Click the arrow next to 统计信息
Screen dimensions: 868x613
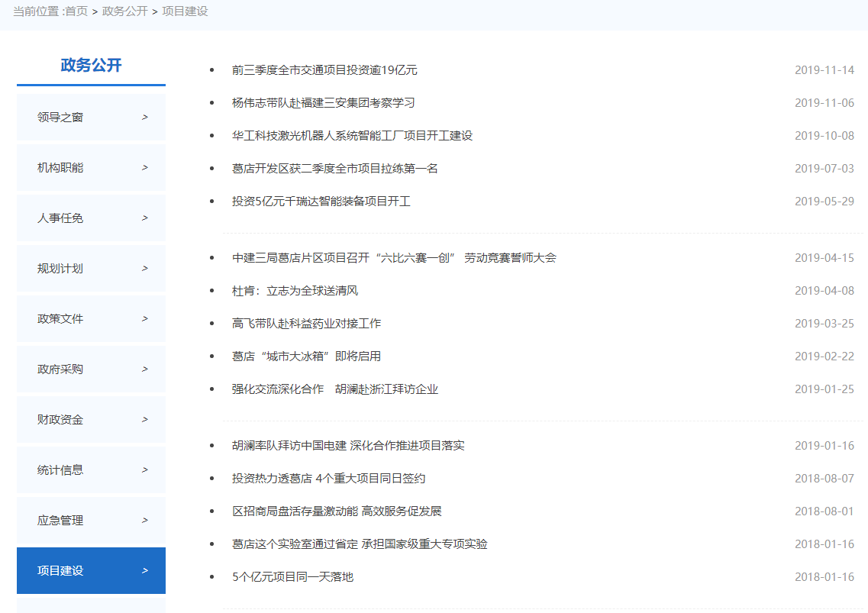pyautogui.click(x=145, y=470)
